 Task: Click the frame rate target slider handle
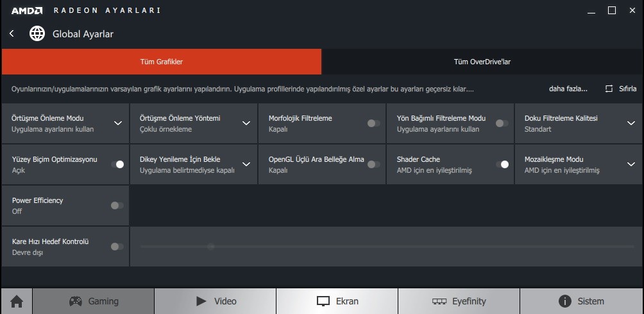(x=210, y=247)
